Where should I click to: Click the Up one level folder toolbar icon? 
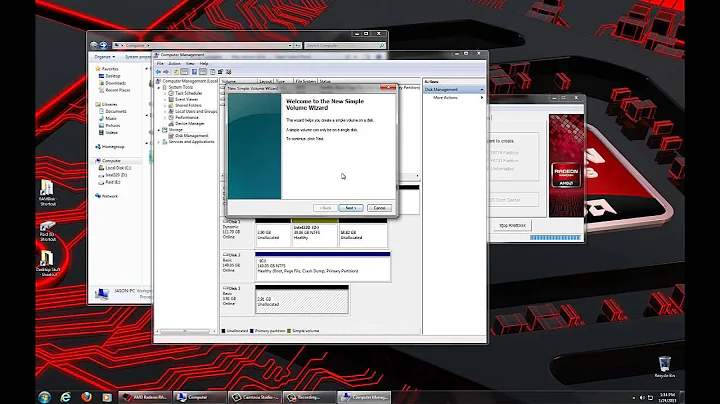(x=176, y=72)
